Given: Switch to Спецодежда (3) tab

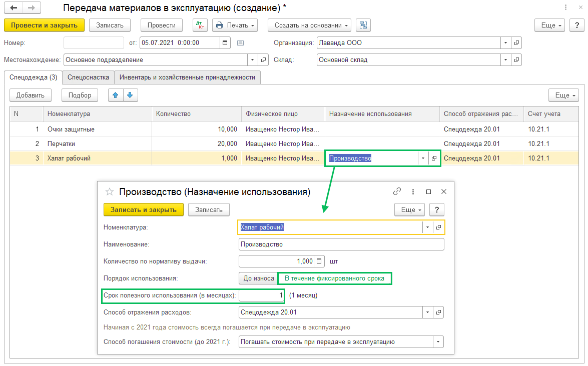Looking at the screenshot, I should (x=34, y=77).
